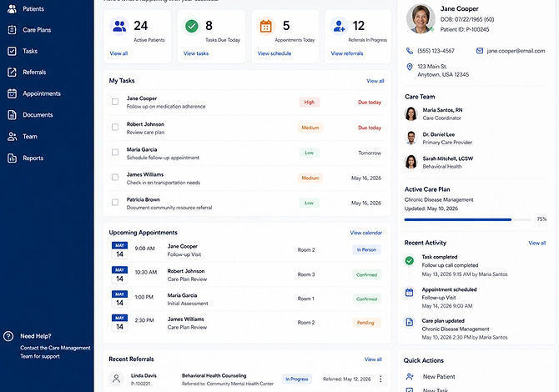The height and width of the screenshot is (392, 559).
Task: Check the Robert Johnson review care plan task
Action: pos(115,128)
